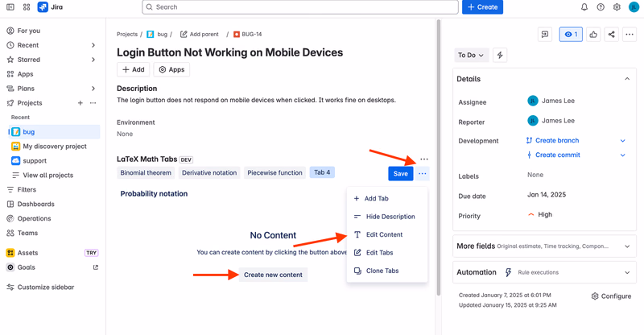Open the three-dot menu beside Projects
Image resolution: width=644 pixels, height=335 pixels.
click(93, 103)
